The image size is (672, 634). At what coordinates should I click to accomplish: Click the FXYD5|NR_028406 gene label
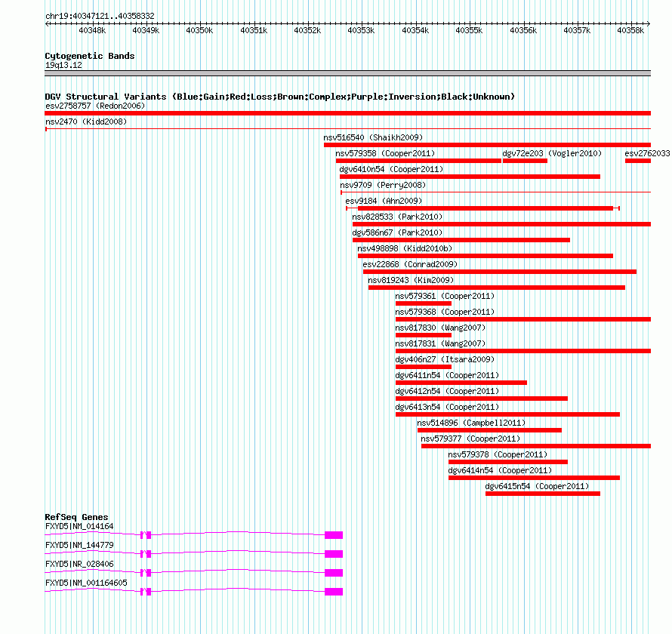pyautogui.click(x=79, y=564)
